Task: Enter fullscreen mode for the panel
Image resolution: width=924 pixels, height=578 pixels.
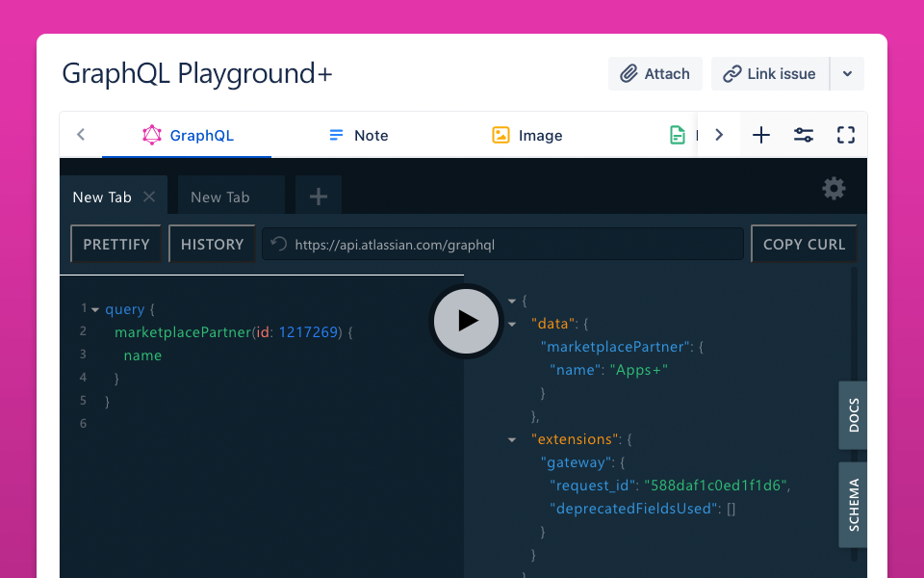Action: tap(845, 135)
